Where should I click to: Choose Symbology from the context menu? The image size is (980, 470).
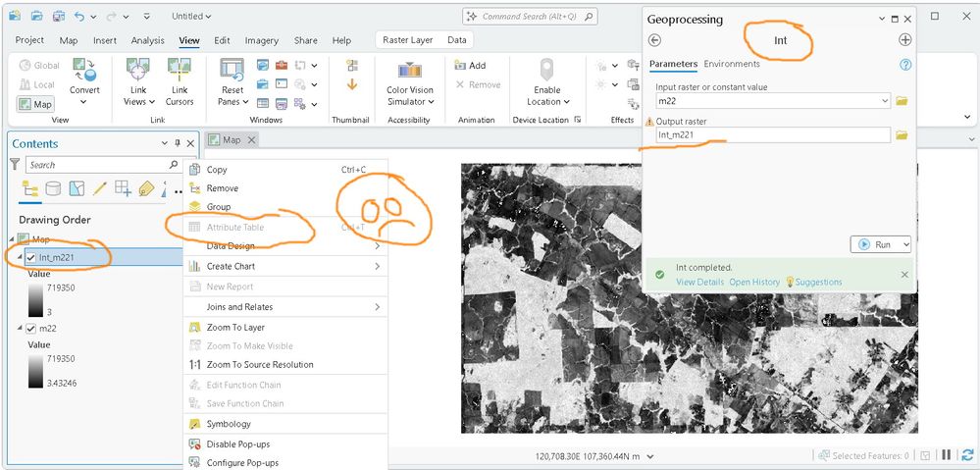point(229,424)
